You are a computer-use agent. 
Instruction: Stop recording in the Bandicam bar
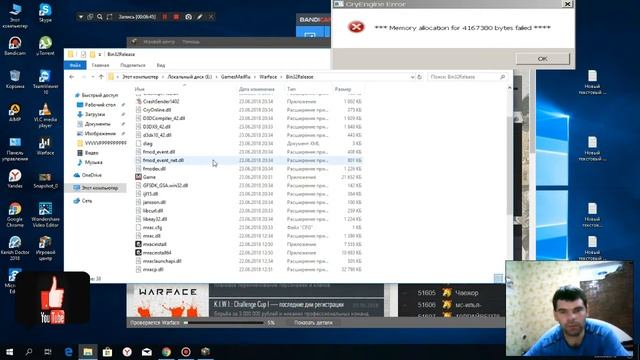pos(176,17)
